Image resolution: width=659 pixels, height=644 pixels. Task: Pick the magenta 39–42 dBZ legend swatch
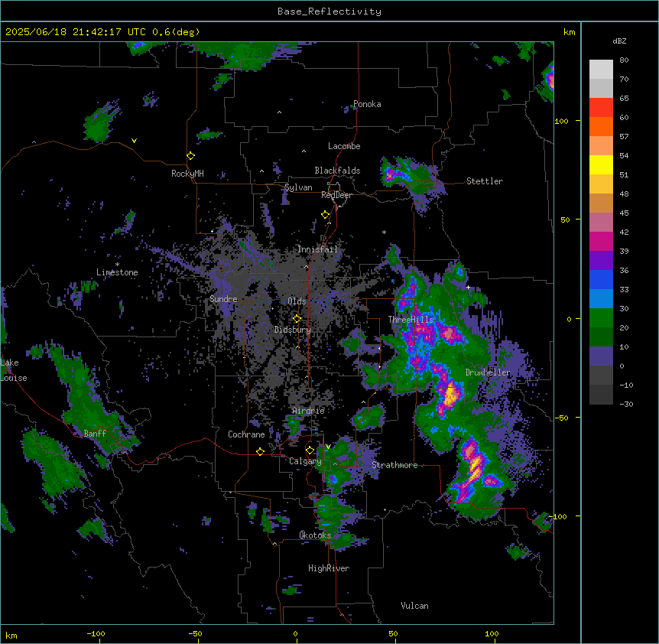601,241
